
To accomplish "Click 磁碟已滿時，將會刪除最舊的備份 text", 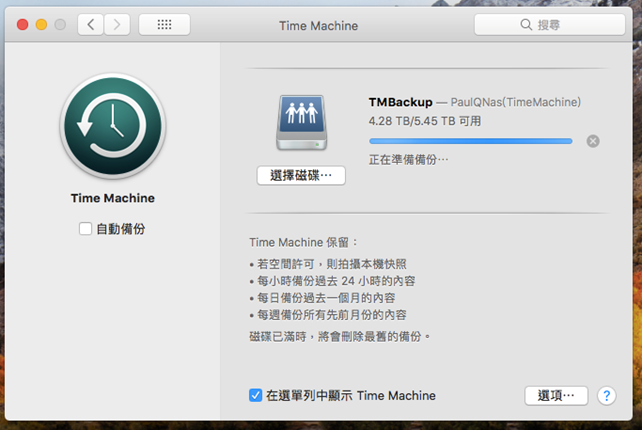I will click(x=340, y=337).
